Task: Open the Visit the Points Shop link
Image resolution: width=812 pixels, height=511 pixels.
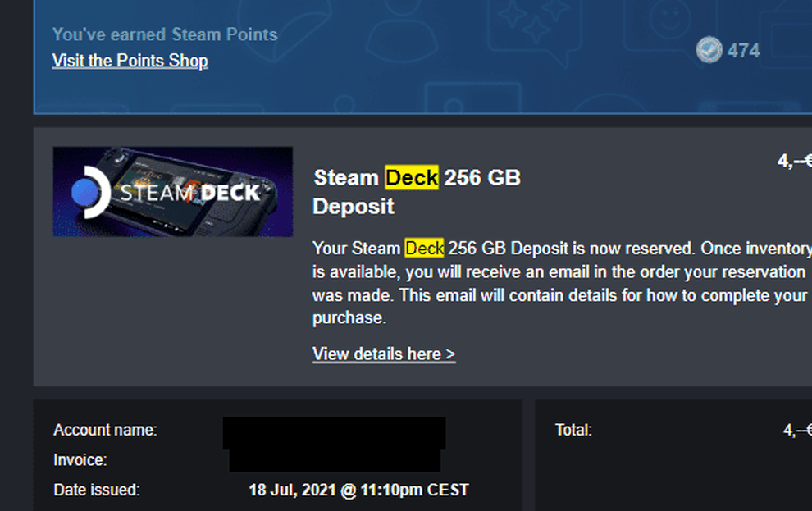Action: 130,61
